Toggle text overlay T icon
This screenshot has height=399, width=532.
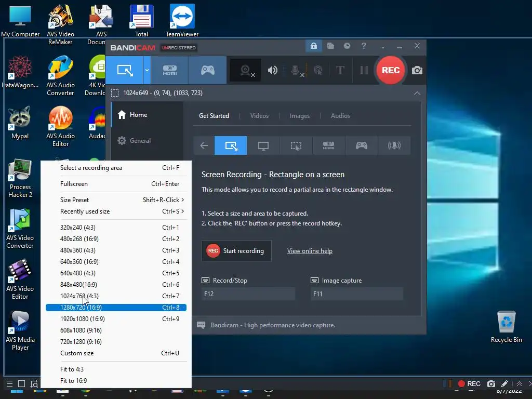point(340,70)
